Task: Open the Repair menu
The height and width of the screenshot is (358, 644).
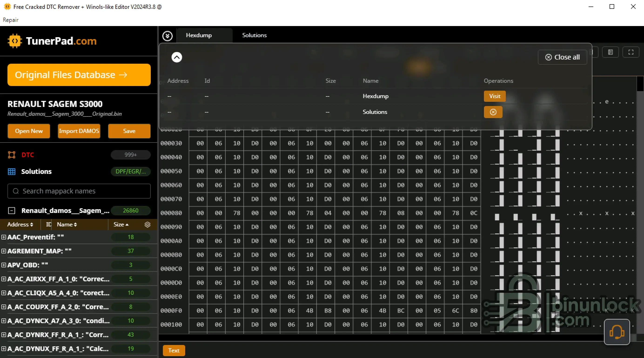Action: [x=10, y=20]
